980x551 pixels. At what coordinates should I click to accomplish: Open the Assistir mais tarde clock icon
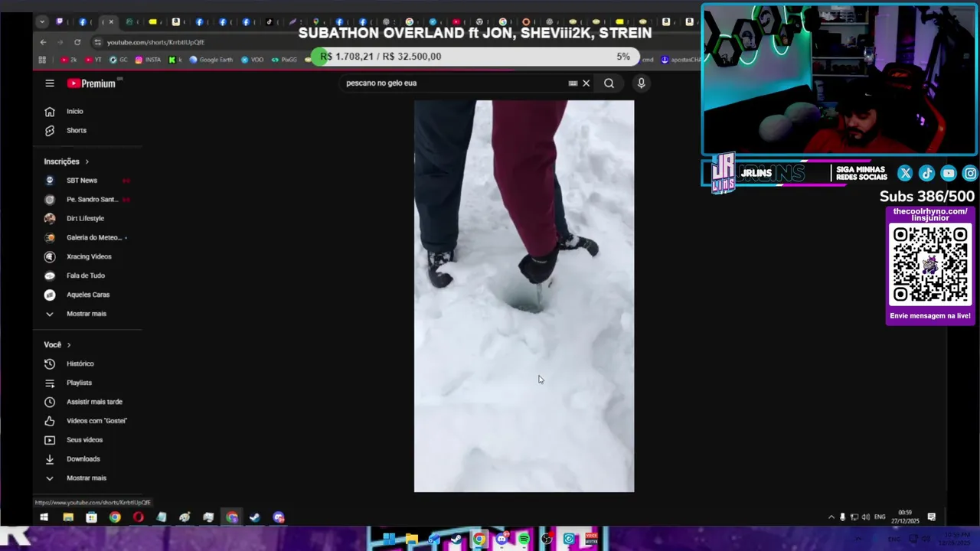[50, 403]
